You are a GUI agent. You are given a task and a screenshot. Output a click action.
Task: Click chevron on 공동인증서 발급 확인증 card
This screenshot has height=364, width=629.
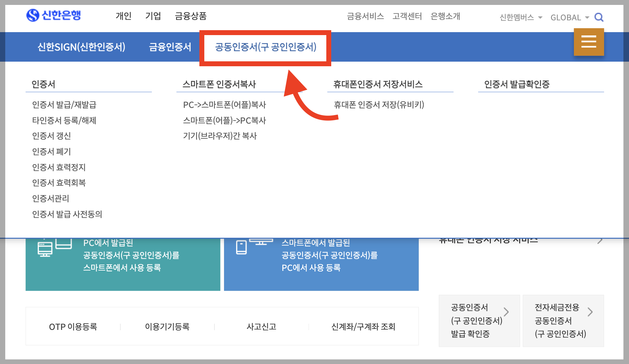click(x=506, y=312)
